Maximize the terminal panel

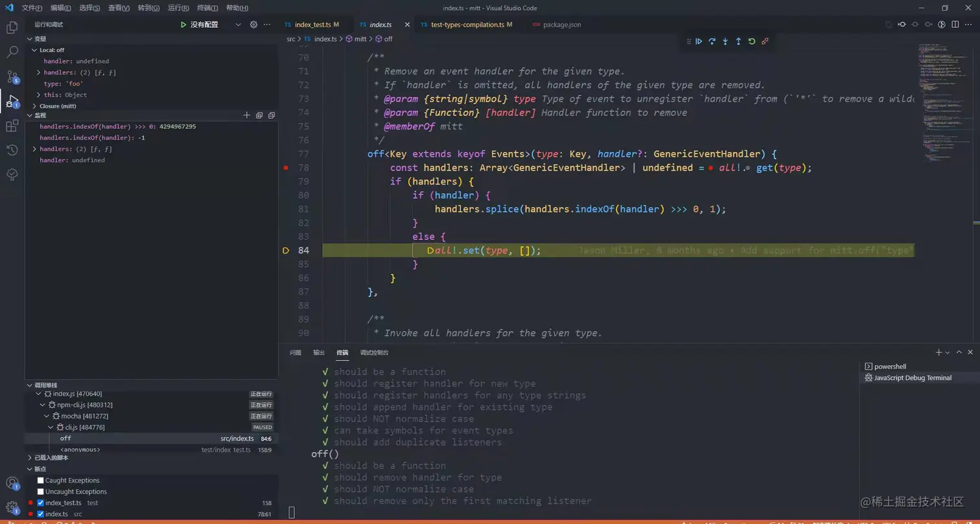click(x=959, y=352)
